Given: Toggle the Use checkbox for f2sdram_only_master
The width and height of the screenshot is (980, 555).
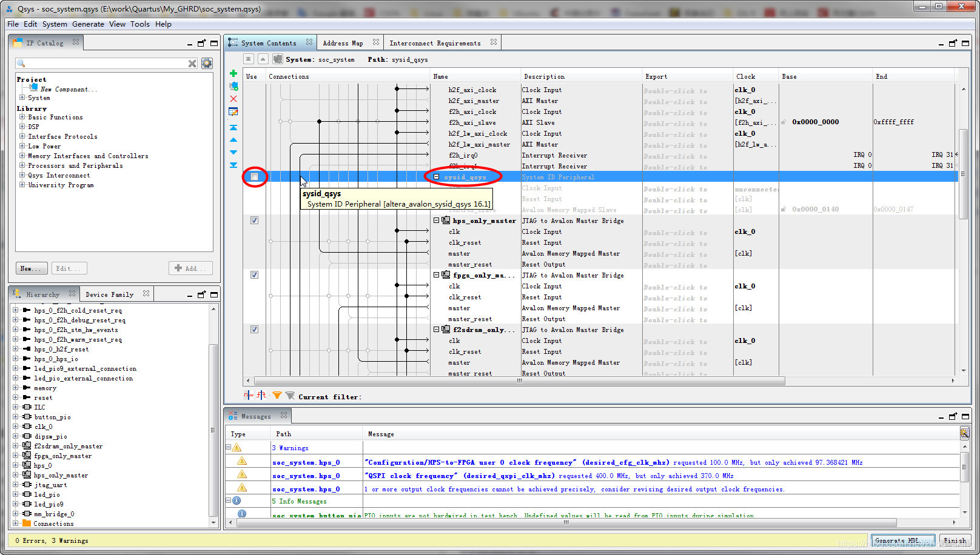Looking at the screenshot, I should (255, 330).
